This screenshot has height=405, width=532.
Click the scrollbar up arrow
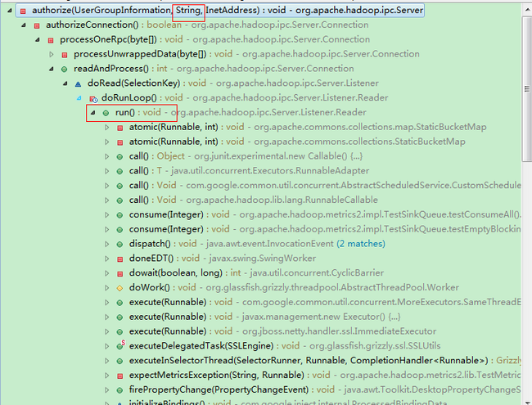point(527,9)
